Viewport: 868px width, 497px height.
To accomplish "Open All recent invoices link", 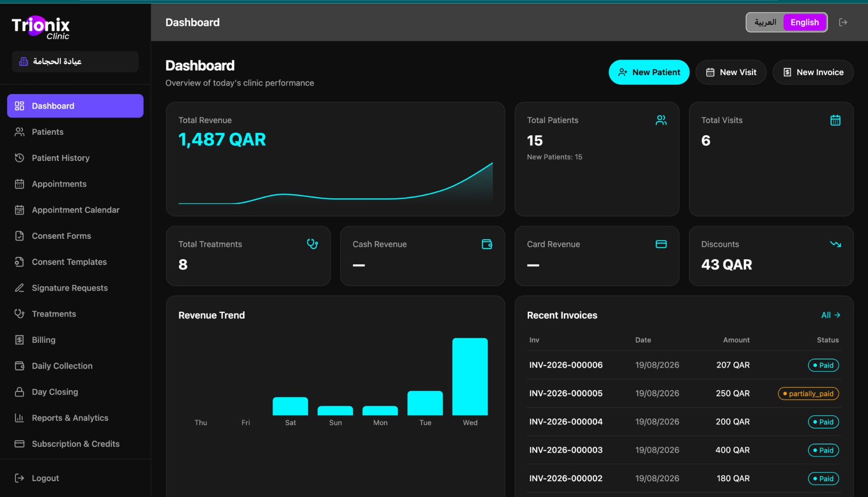I will [830, 315].
